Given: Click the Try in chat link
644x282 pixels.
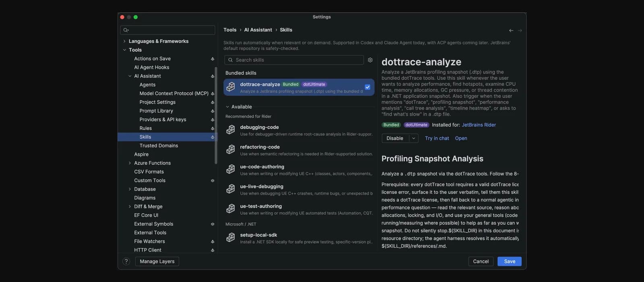Looking at the screenshot, I should point(437,138).
